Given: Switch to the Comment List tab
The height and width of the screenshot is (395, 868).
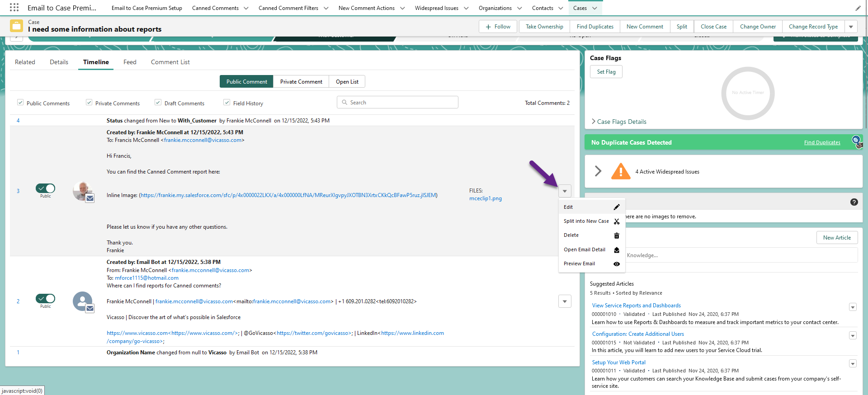Looking at the screenshot, I should click(x=170, y=62).
